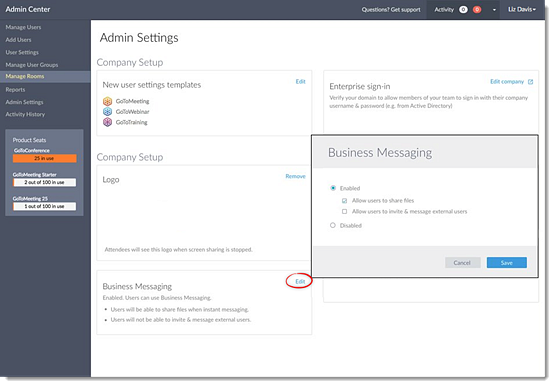The height and width of the screenshot is (382, 550).
Task: Save the Business Messaging settings
Action: pos(507,263)
